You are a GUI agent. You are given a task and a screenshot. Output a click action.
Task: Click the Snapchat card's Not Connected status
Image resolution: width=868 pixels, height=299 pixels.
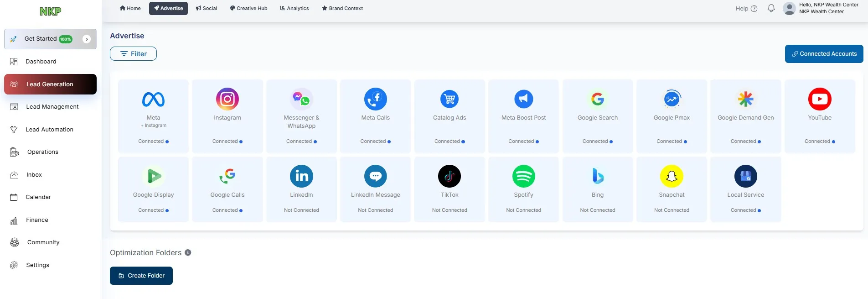(672, 210)
